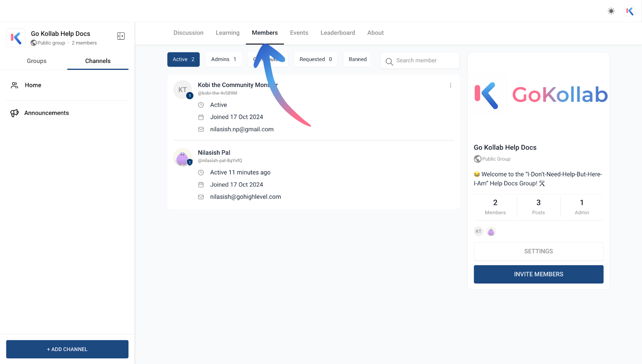Click the Search member input field

(x=420, y=61)
